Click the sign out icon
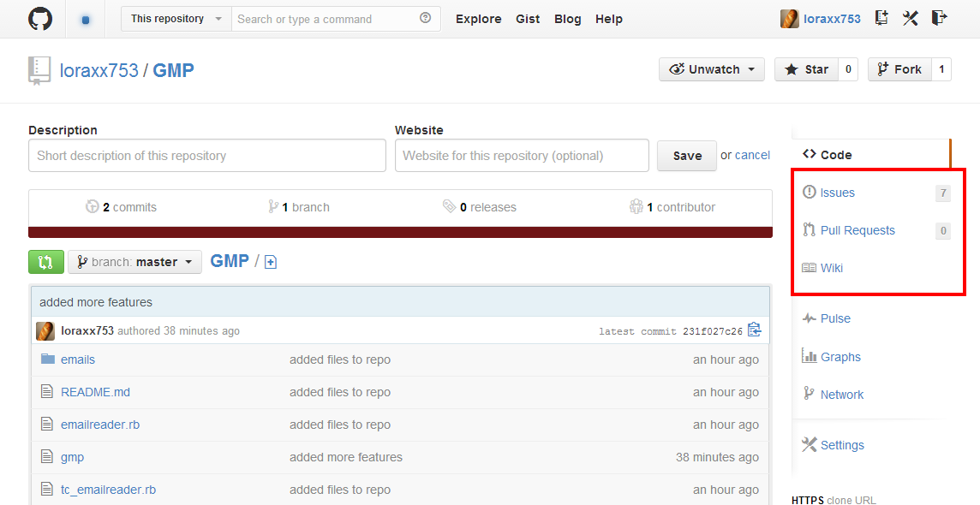The height and width of the screenshot is (505, 980). click(939, 18)
